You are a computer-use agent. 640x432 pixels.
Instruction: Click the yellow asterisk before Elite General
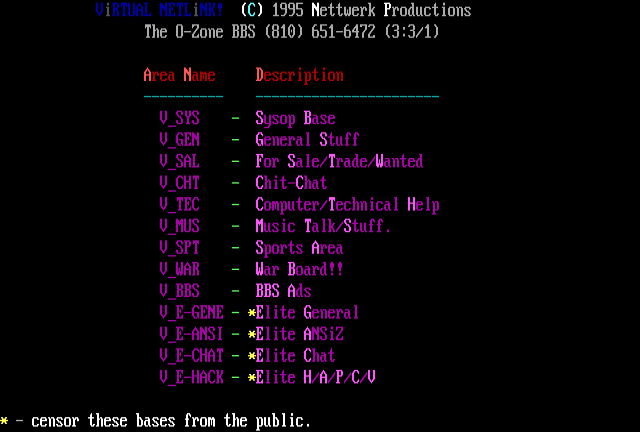(x=251, y=314)
